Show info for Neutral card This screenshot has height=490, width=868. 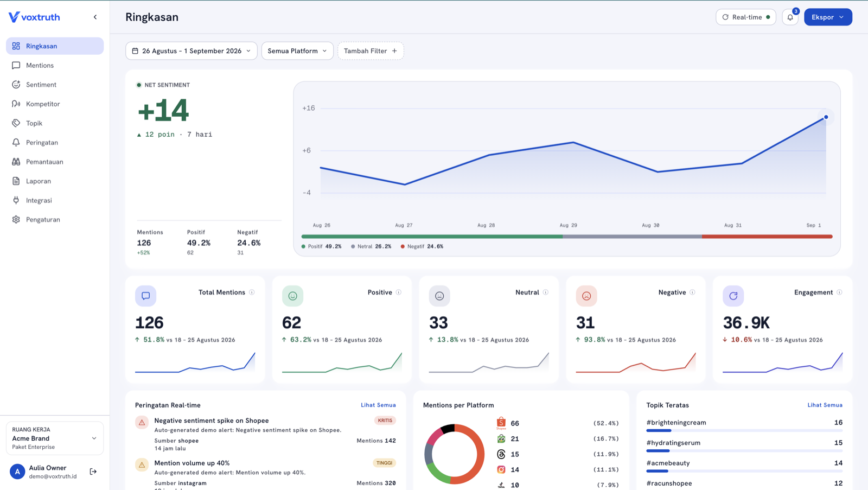click(546, 292)
